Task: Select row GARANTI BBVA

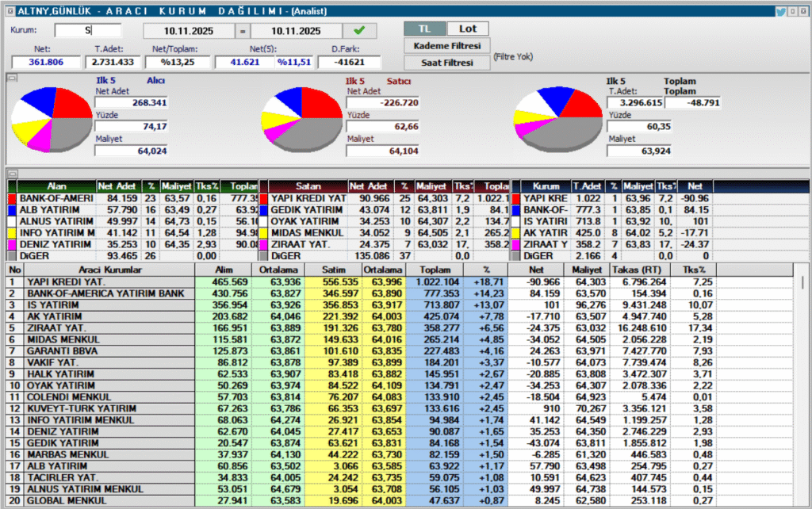Action: (x=399, y=351)
